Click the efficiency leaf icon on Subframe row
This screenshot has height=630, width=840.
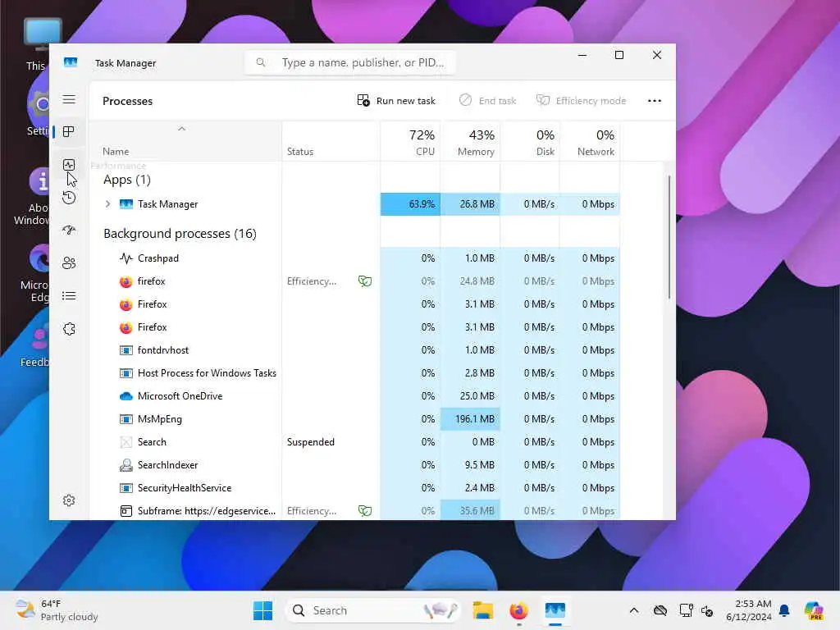point(365,510)
